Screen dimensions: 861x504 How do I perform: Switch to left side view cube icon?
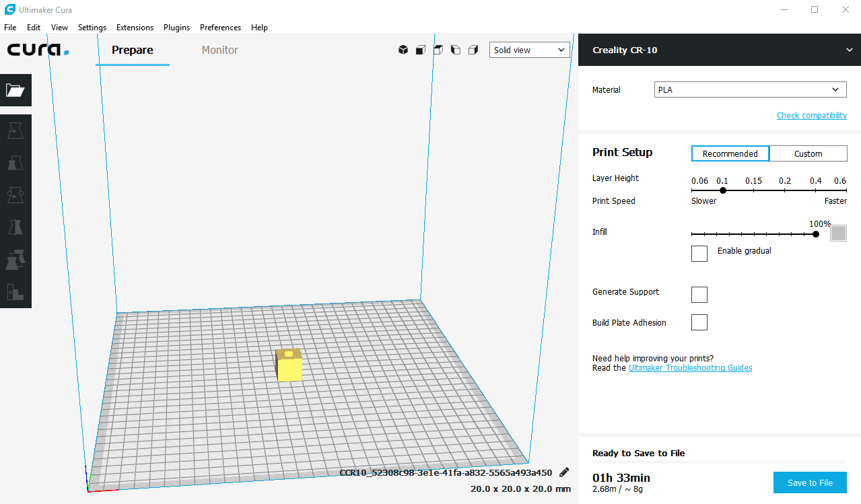(x=456, y=50)
